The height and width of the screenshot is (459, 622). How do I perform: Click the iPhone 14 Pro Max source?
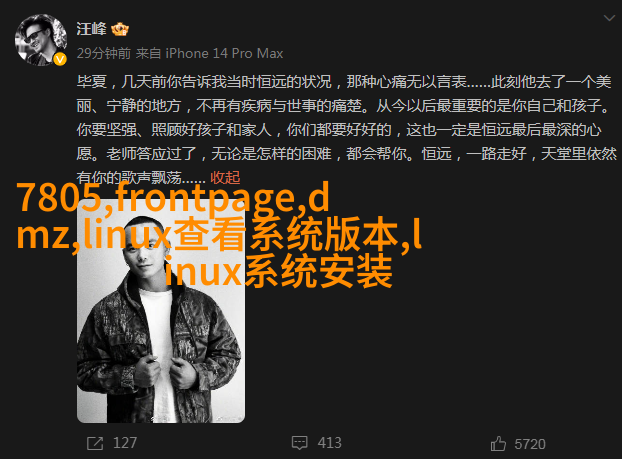tap(224, 53)
